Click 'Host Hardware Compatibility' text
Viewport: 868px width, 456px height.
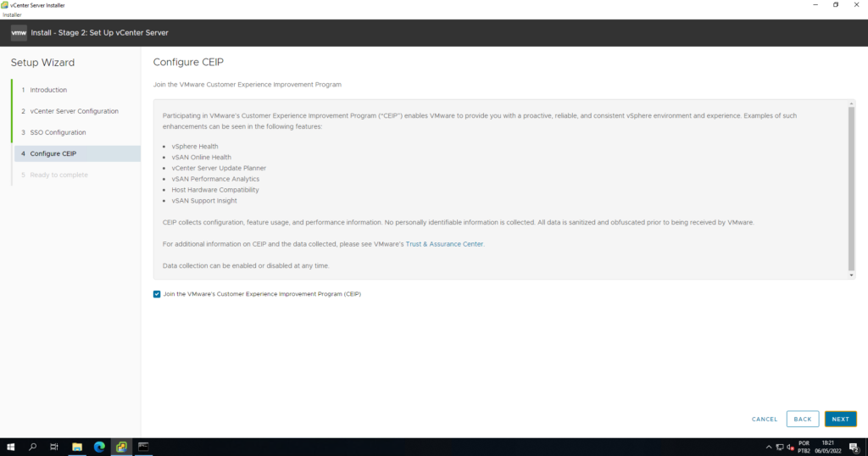point(215,190)
